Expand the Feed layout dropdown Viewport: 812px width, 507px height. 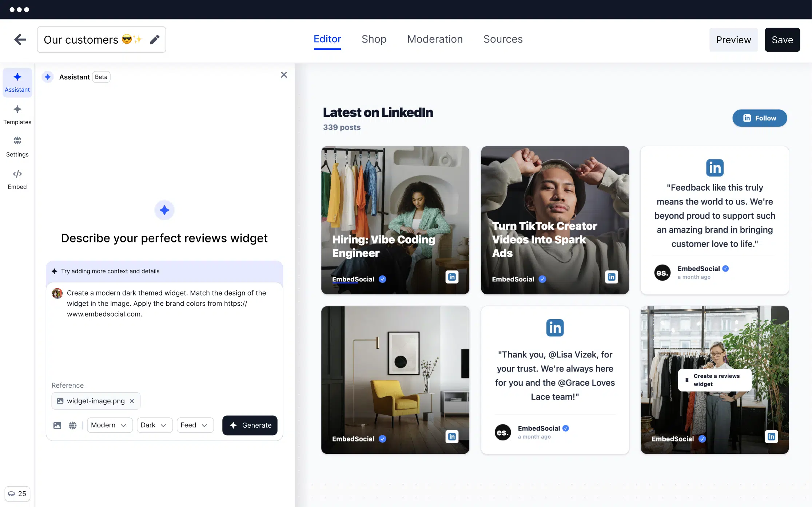(195, 425)
